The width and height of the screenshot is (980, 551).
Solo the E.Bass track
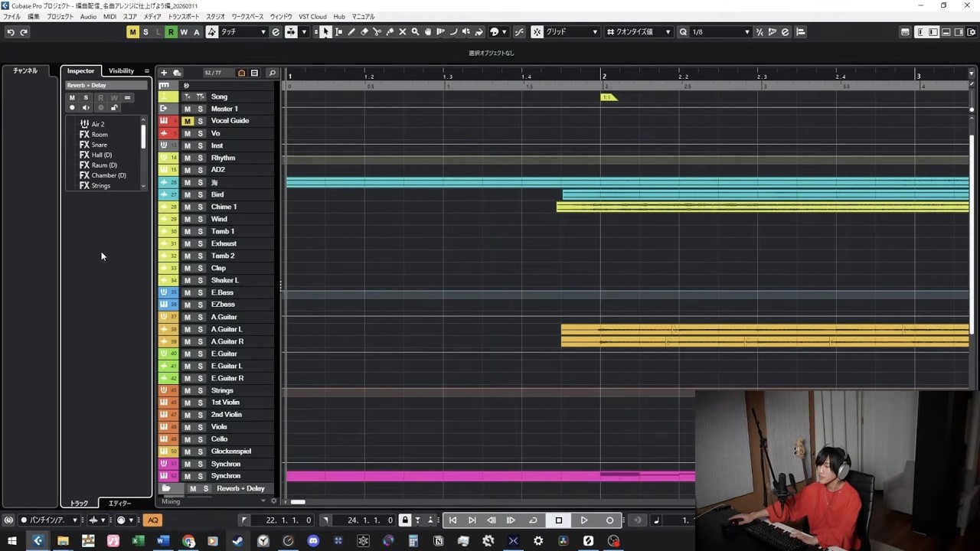201,292
